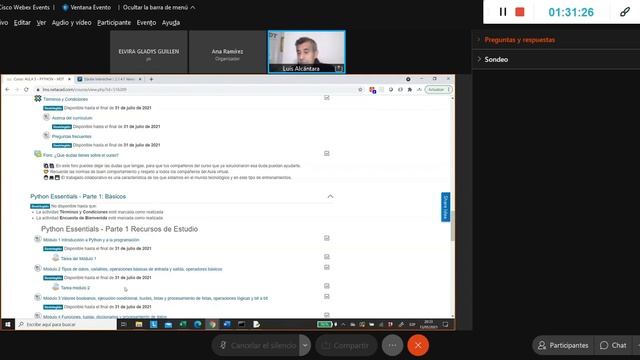Click the Windows taskbar search box

pos(66,324)
